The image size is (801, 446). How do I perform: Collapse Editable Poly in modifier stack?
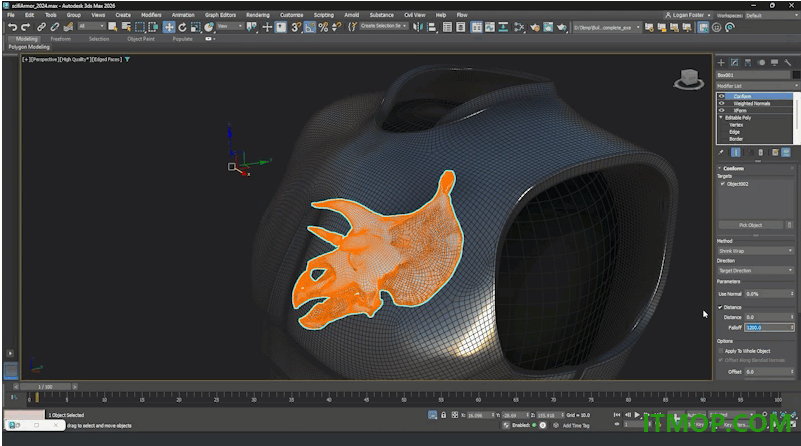[x=721, y=118]
